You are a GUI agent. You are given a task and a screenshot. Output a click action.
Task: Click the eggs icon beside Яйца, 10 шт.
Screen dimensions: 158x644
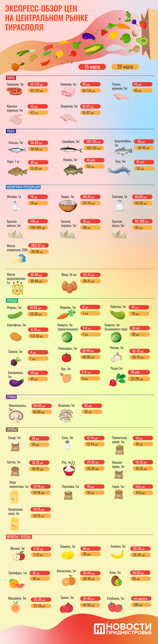coord(69,287)
